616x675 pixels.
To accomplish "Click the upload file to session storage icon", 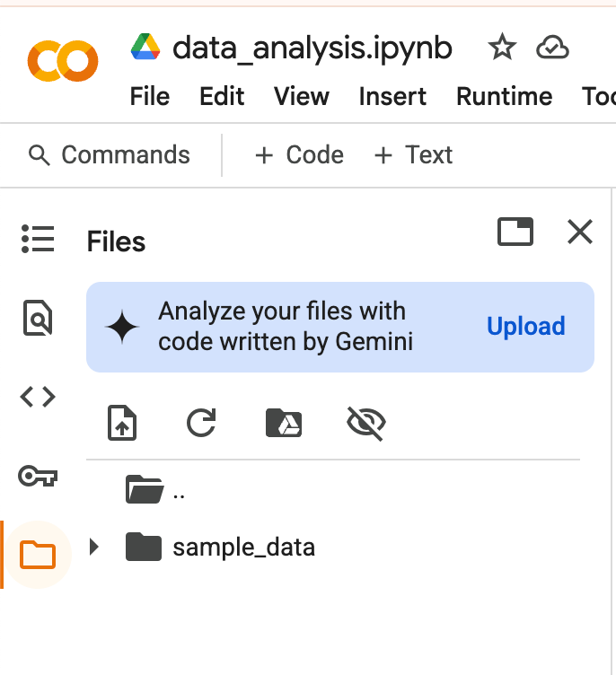I will point(122,423).
